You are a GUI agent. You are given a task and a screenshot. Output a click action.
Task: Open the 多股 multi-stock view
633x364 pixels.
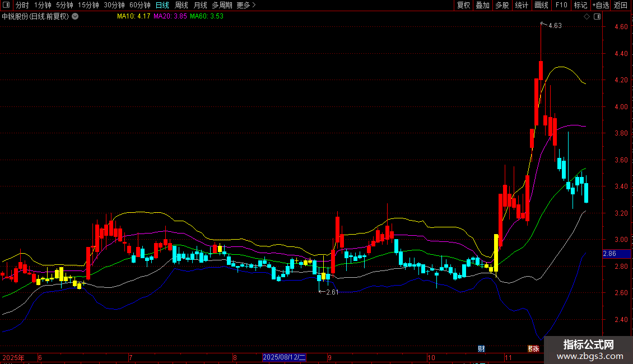[502, 5]
